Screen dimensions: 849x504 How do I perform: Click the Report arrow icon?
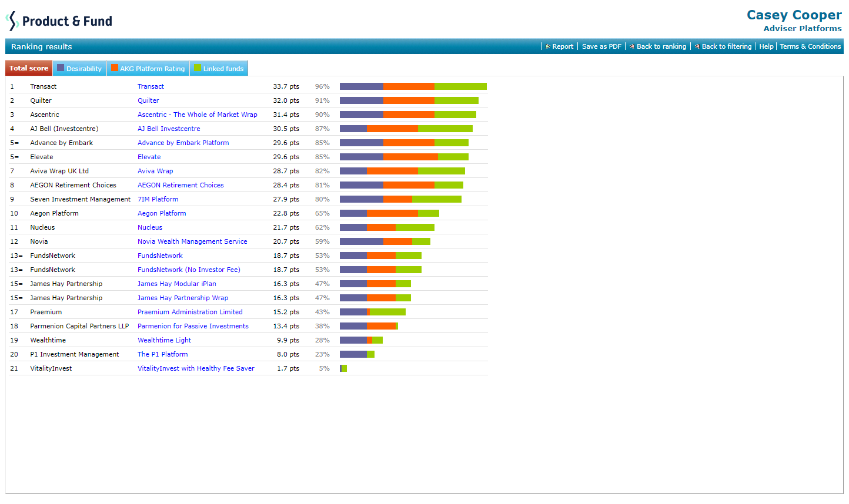(x=548, y=46)
